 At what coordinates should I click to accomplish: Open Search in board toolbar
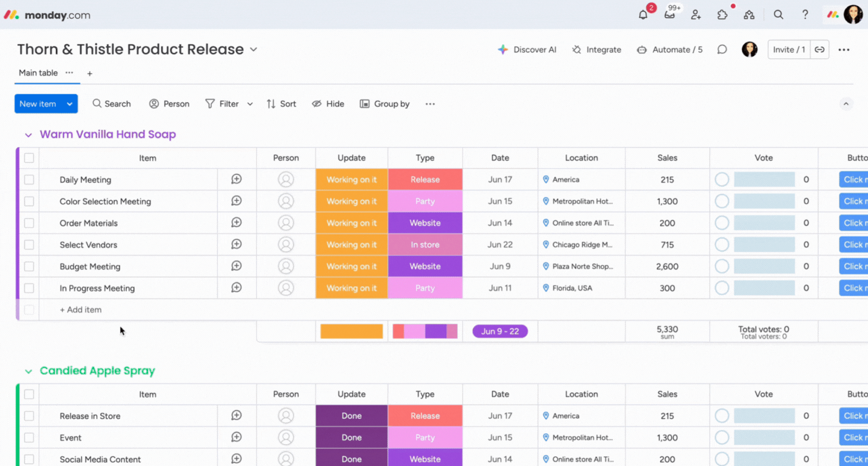[111, 104]
